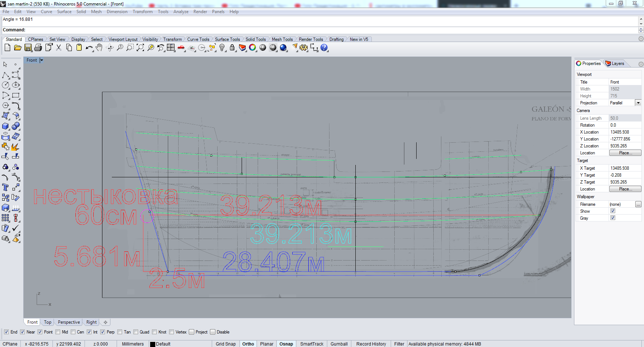Open the four-viewport layout icon
This screenshot has width=644, height=347.
point(171,48)
